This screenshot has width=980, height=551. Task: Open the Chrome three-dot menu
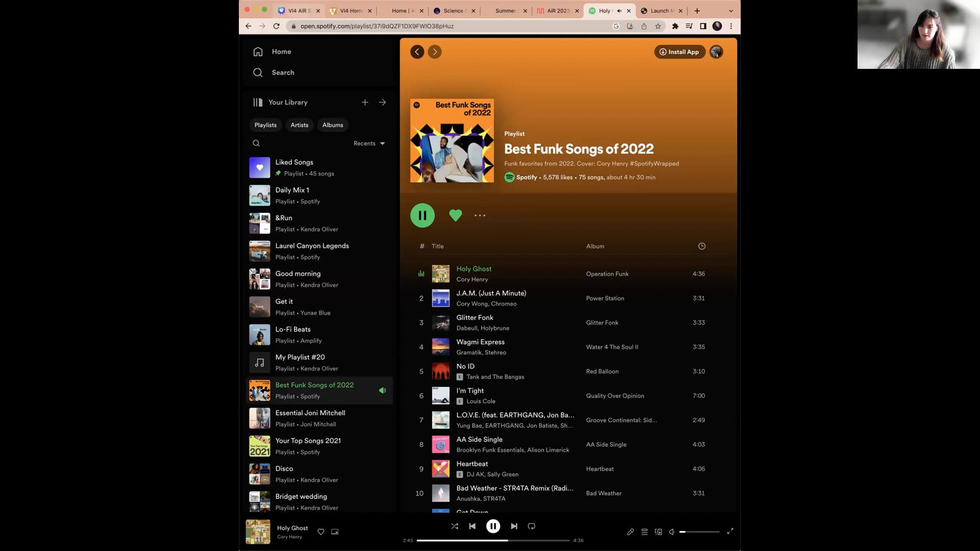tap(731, 26)
